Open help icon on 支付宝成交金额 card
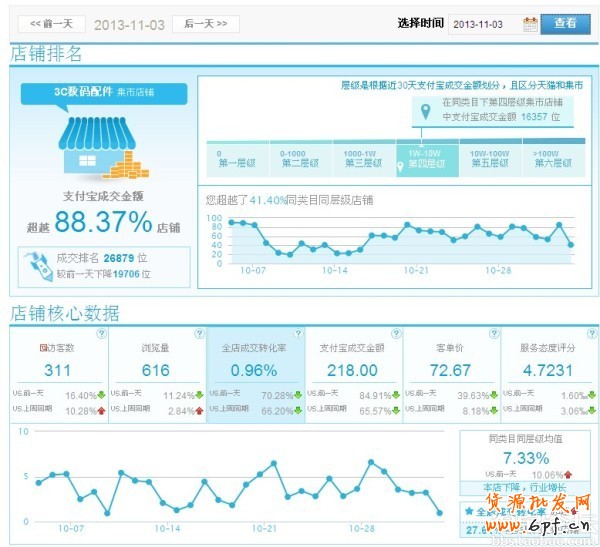The height and width of the screenshot is (547, 600). coord(395,334)
